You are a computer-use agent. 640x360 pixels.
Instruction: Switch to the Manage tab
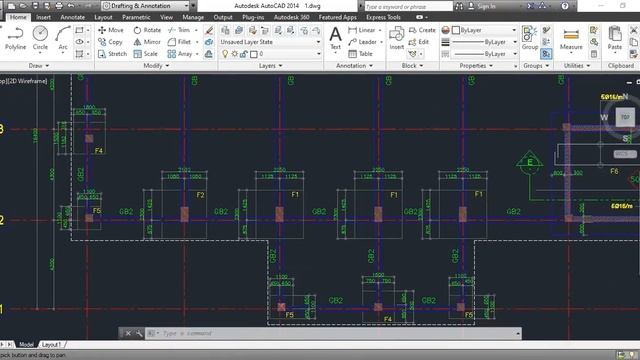193,17
